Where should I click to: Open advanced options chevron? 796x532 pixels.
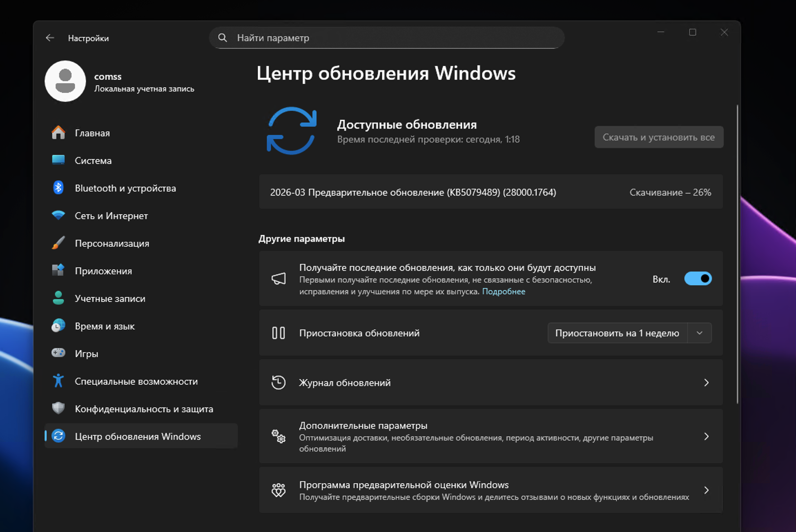pyautogui.click(x=706, y=437)
